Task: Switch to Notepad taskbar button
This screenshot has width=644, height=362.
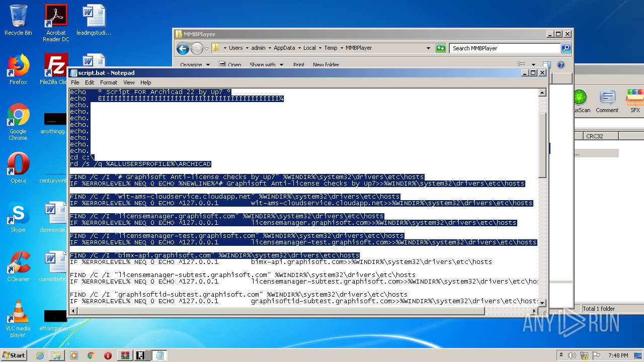Action: [x=159, y=355]
